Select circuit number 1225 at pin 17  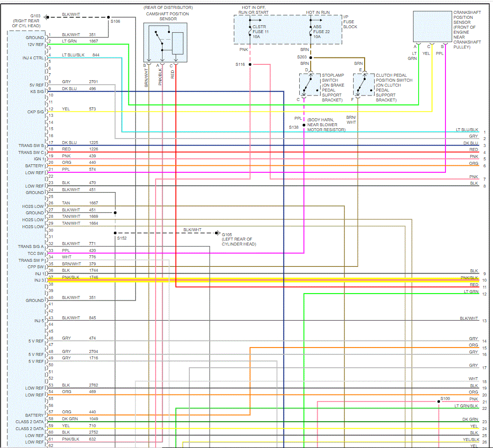pos(93,143)
